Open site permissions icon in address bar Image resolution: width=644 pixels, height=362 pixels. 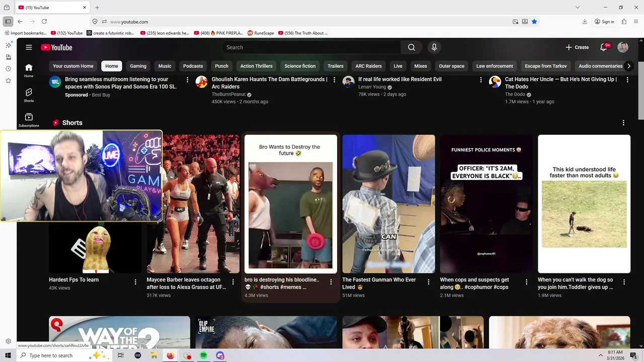point(104,22)
